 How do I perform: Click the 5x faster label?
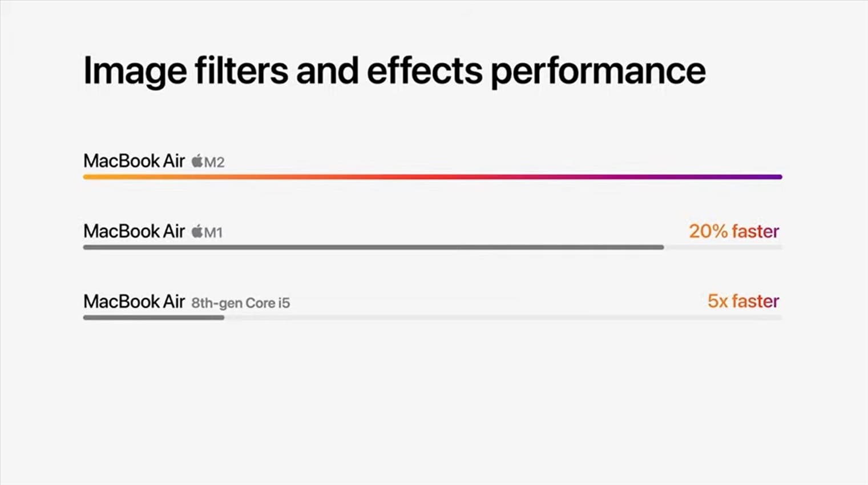[x=743, y=301]
